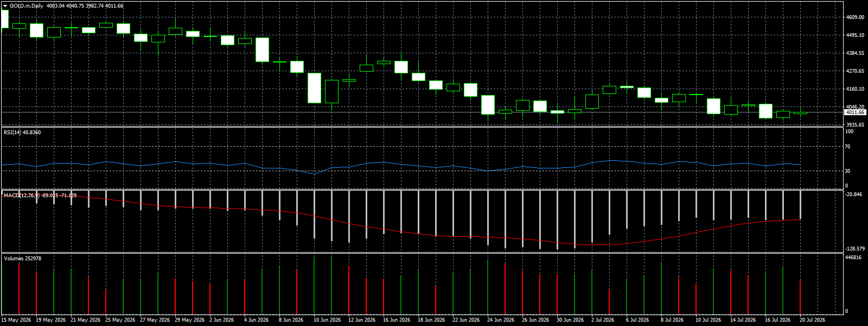
Task: Click the 14 Jul 2026 date label
Action: pos(743,320)
